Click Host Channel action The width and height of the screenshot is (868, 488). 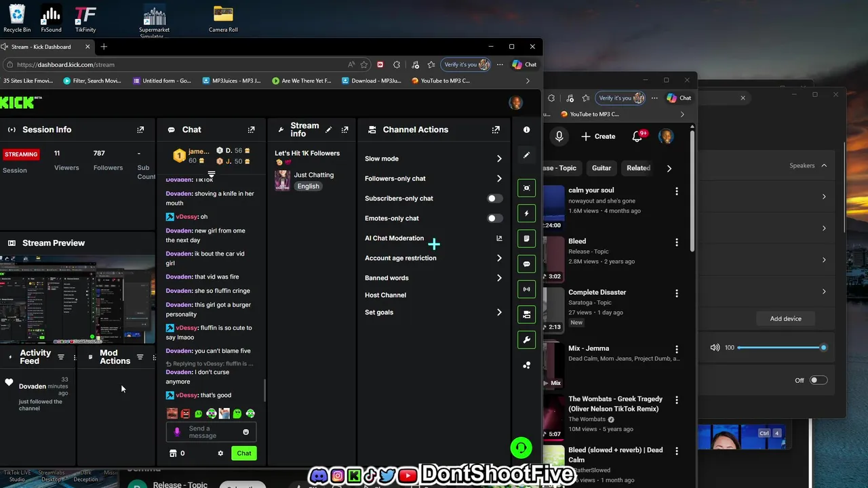pyautogui.click(x=385, y=295)
